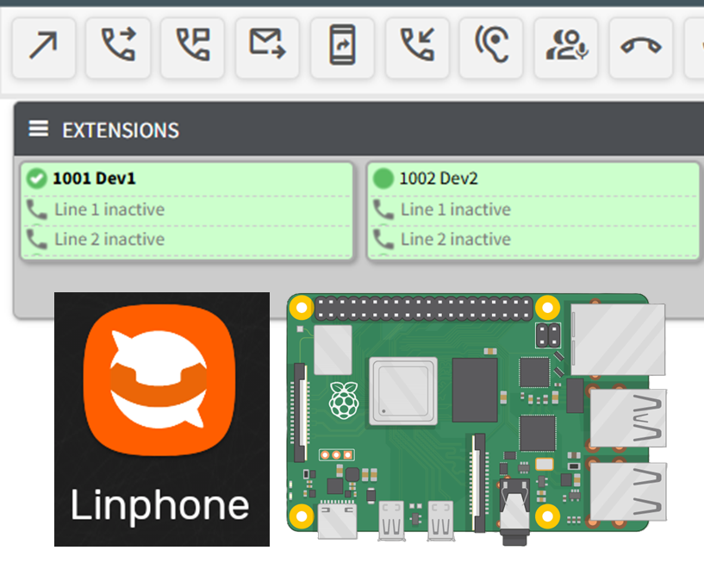Screen dimensions: 704x588
Task: Click the Raspberry Pi board image
Action: click(477, 419)
